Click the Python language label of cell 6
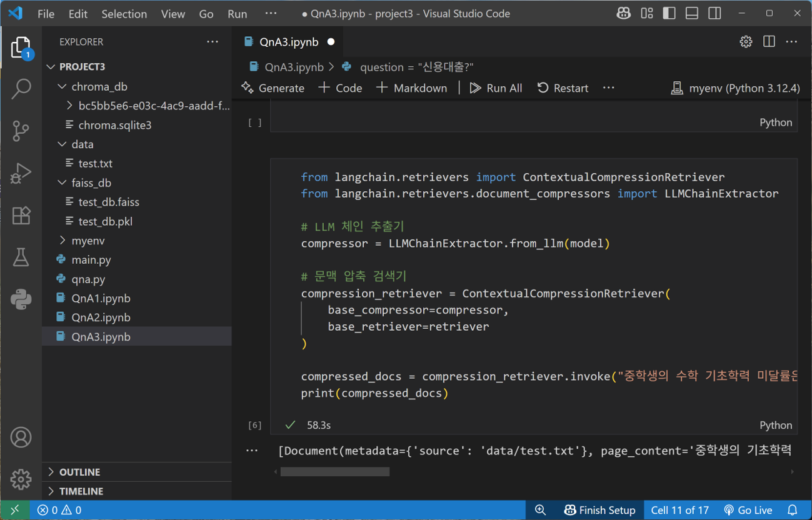The width and height of the screenshot is (812, 520). [776, 425]
